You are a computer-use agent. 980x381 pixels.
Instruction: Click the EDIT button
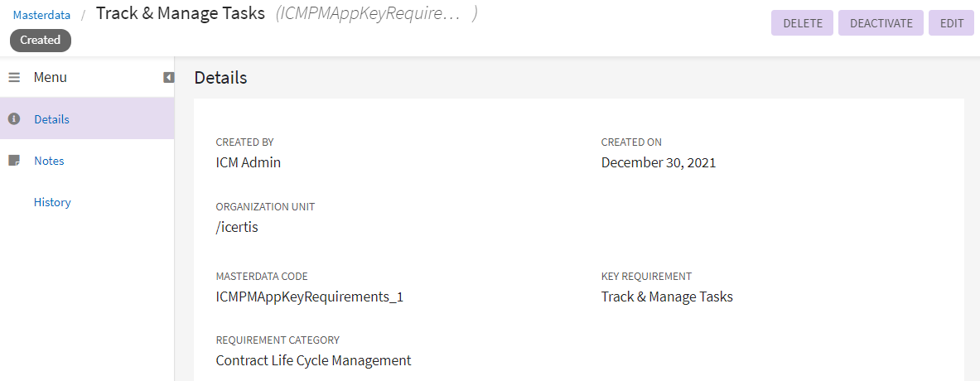(952, 23)
